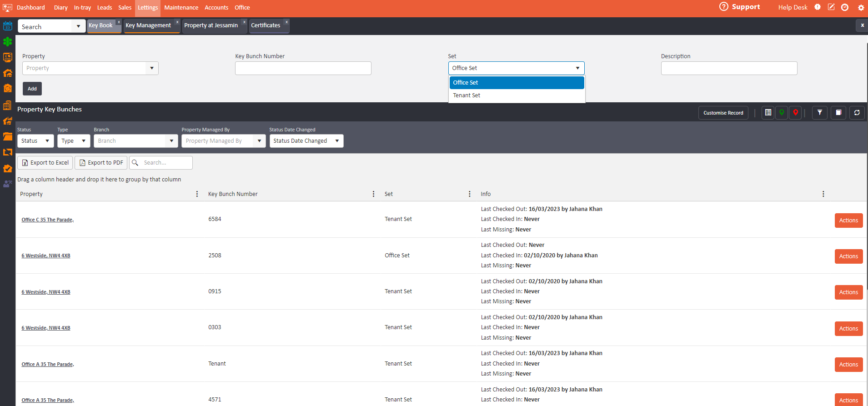Image resolution: width=868 pixels, height=406 pixels.
Task: Click the green hexagon cluster sidebar icon
Action: click(8, 42)
